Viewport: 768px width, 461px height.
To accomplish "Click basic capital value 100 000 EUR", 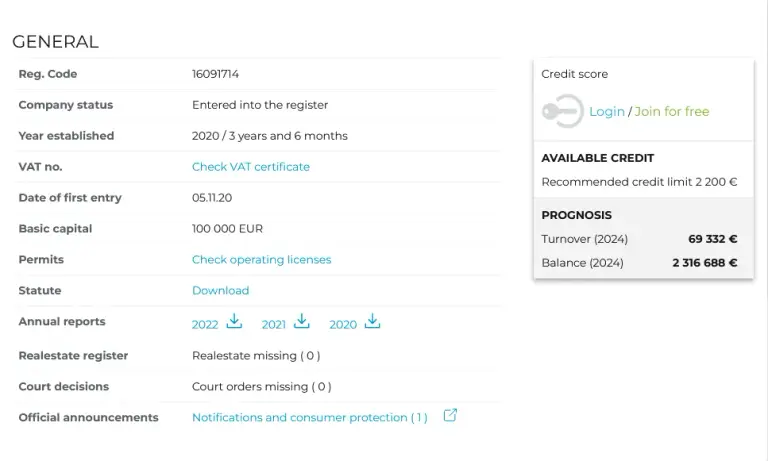I will (x=227, y=229).
